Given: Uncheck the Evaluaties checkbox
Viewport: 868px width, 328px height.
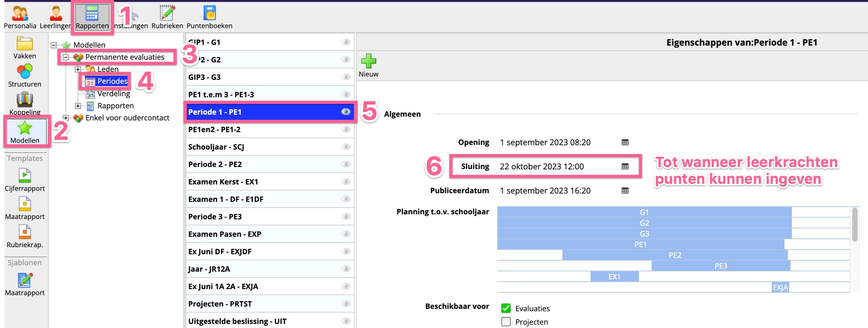Looking at the screenshot, I should (x=506, y=308).
